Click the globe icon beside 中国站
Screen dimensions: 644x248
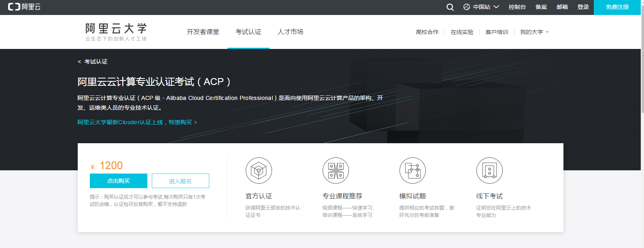[x=467, y=7]
